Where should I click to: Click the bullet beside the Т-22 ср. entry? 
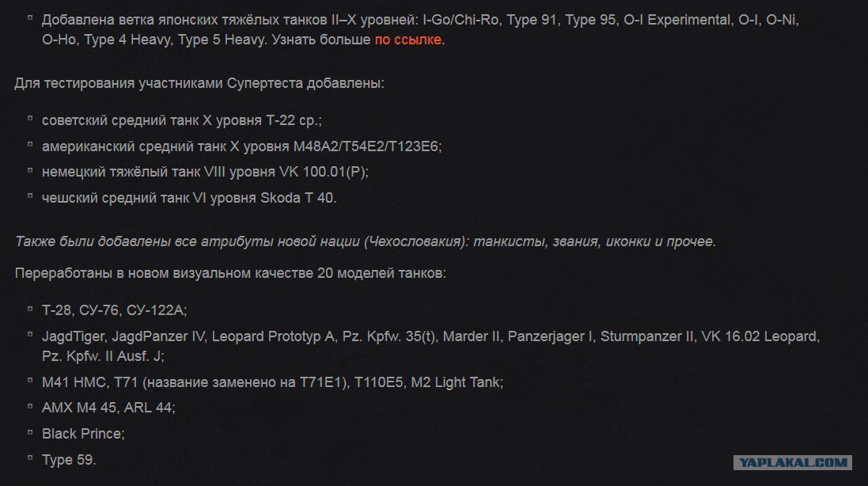pyautogui.click(x=30, y=119)
